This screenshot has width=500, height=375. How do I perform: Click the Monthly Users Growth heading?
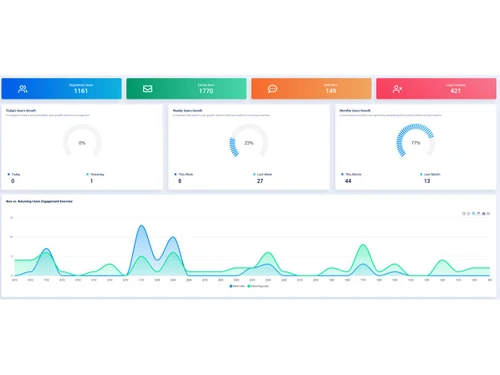[x=355, y=110]
